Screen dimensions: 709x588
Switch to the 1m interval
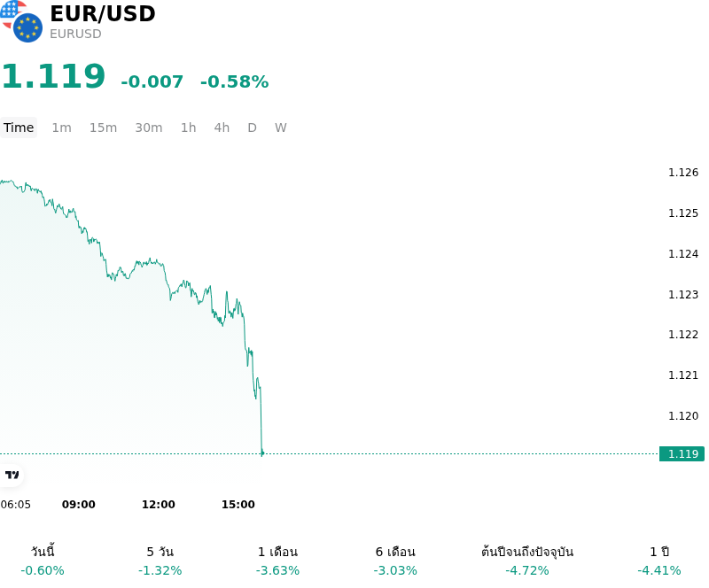click(x=61, y=128)
